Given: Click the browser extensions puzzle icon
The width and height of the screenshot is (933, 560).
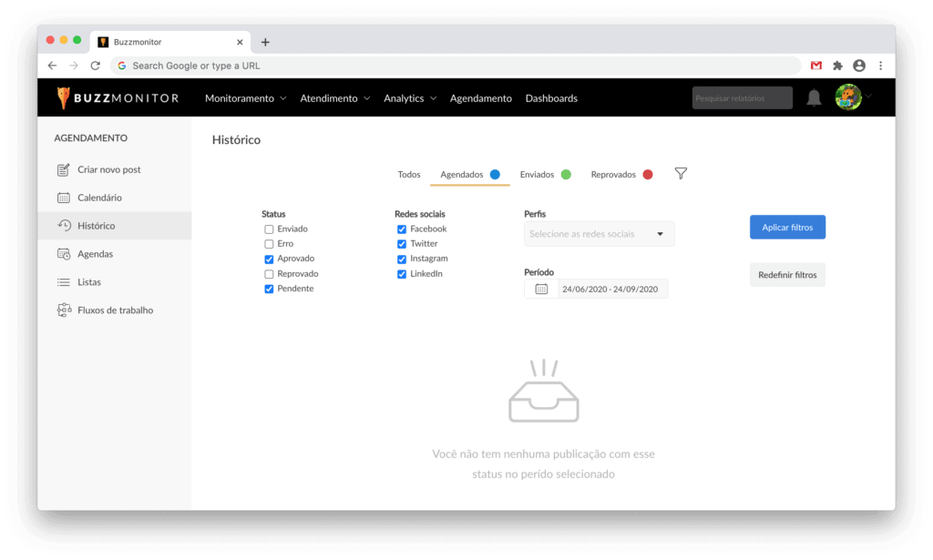Looking at the screenshot, I should tap(837, 66).
